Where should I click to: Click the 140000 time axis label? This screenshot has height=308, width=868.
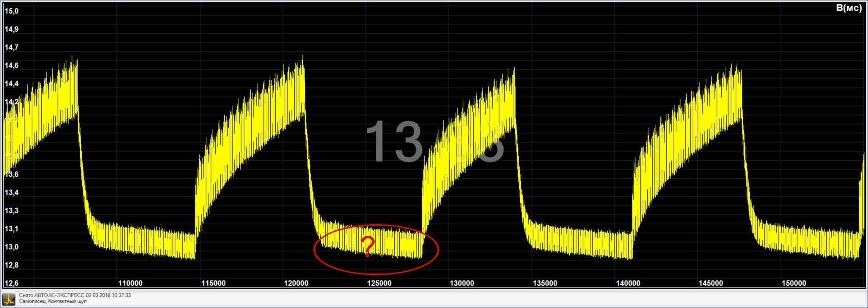[628, 284]
